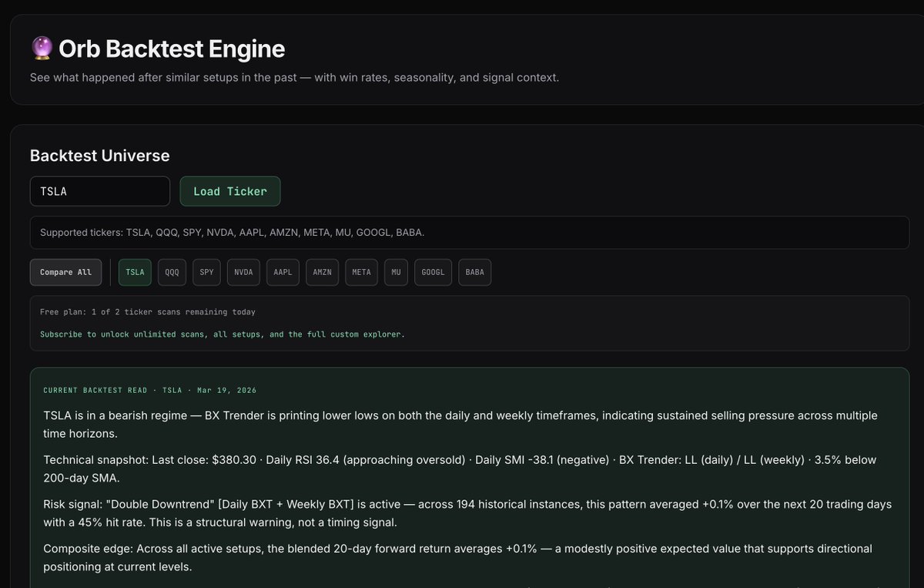Pick the META ticker chip

(361, 272)
